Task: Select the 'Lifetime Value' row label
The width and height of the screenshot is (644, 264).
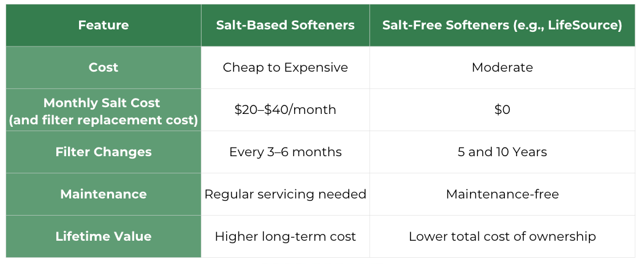Action: pos(104,236)
